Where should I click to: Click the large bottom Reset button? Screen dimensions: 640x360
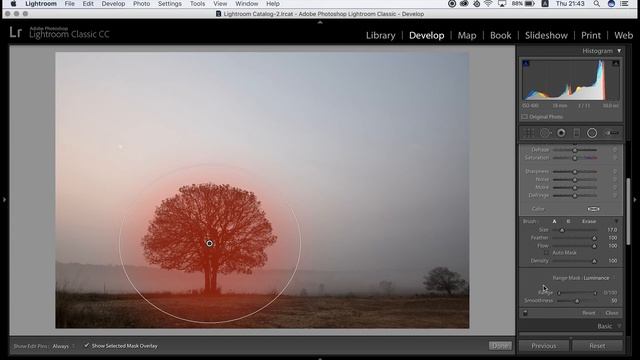597,346
